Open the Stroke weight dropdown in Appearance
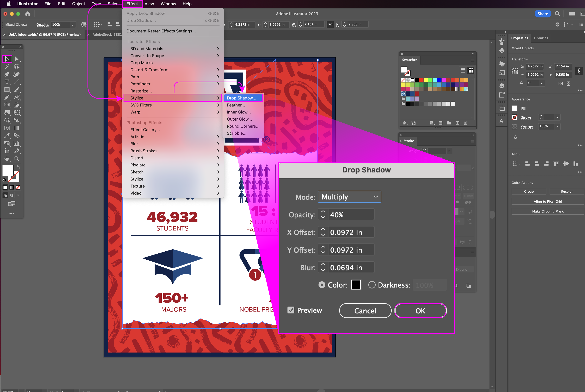 (557, 117)
